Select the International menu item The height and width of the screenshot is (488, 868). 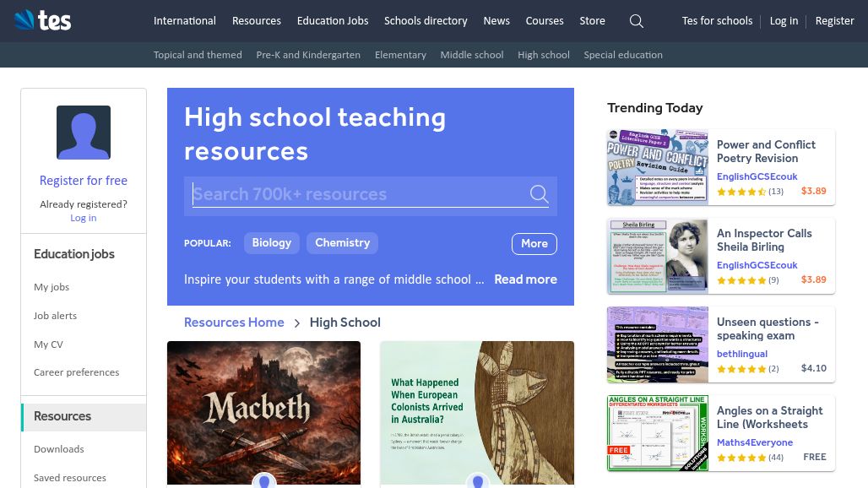185,21
